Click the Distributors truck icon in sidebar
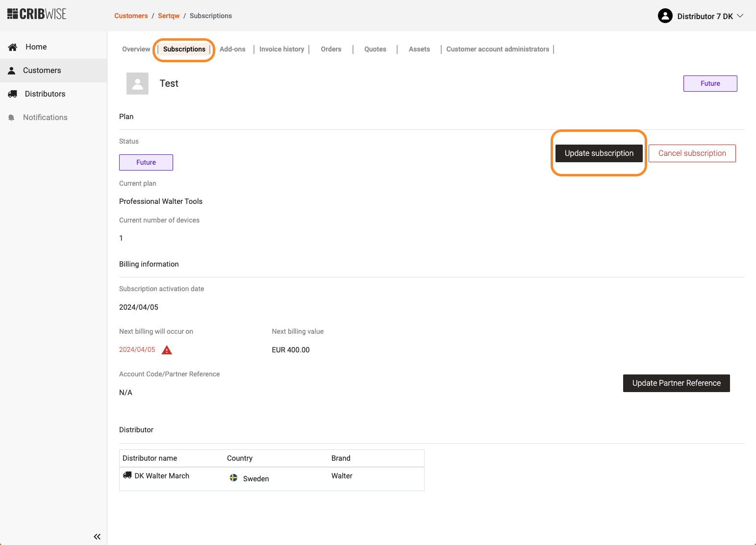 coord(13,94)
